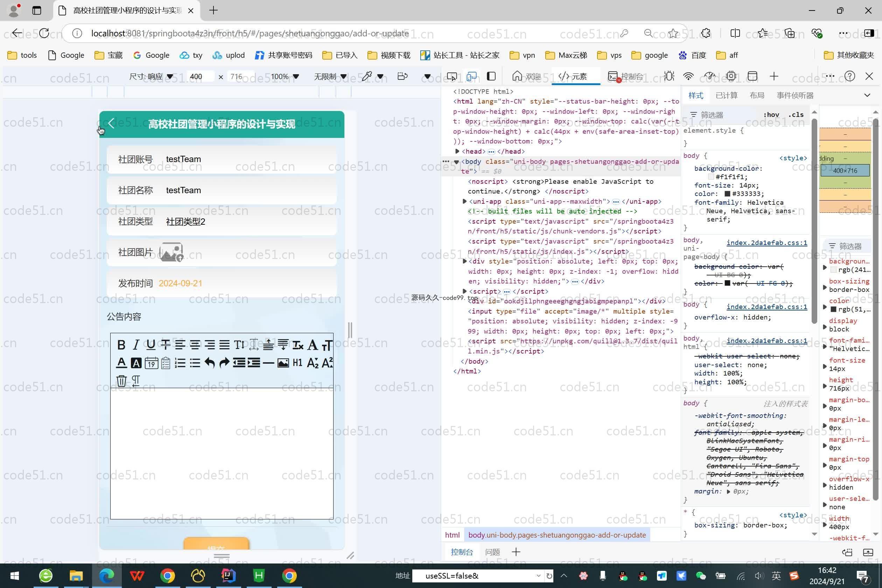Open the 无限制 throttling dropdown
882x588 pixels.
click(330, 77)
